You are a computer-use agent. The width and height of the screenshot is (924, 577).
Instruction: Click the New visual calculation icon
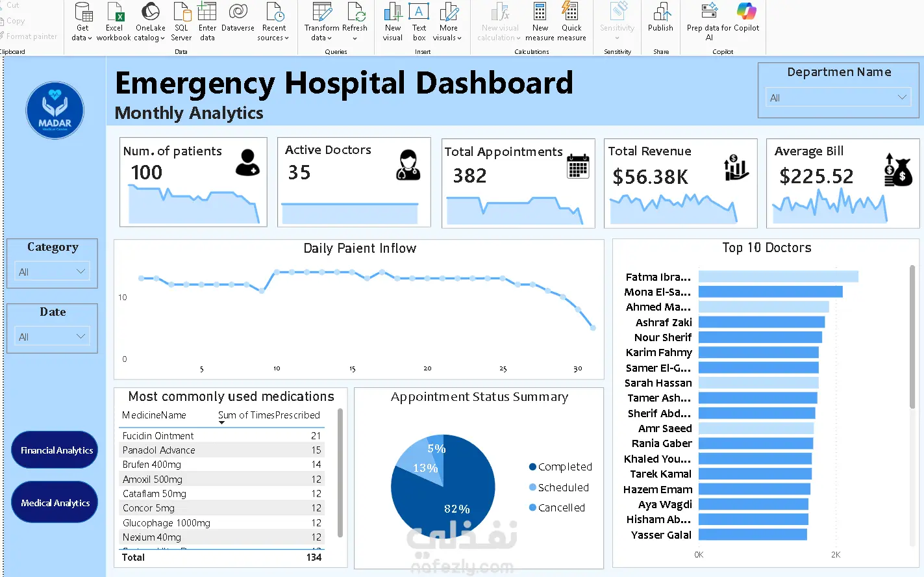click(x=500, y=11)
